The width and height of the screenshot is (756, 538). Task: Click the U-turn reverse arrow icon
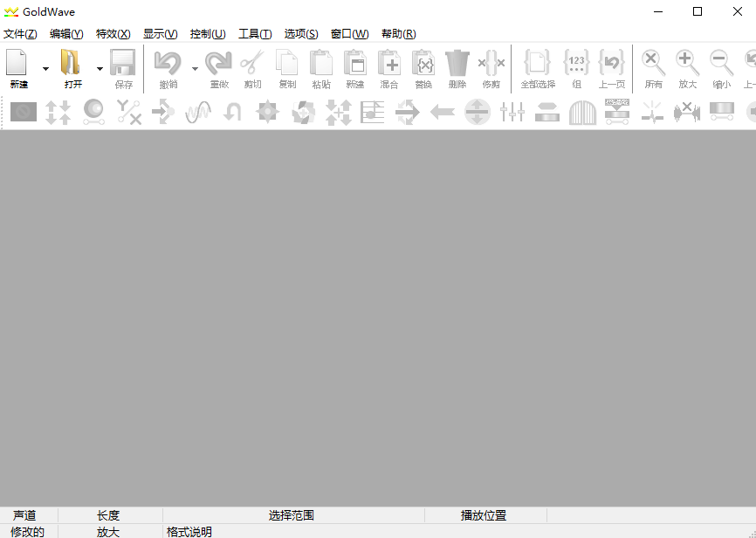pos(232,112)
